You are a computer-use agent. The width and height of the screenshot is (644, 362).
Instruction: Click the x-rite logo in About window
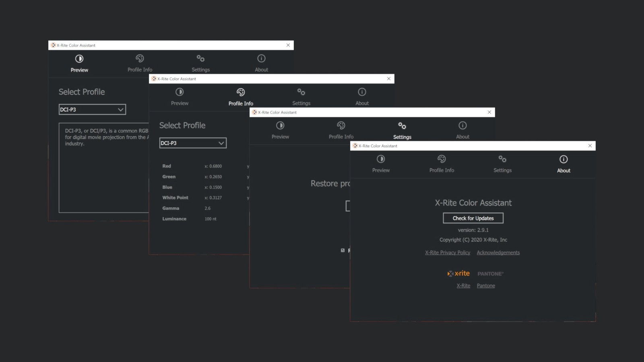click(458, 274)
